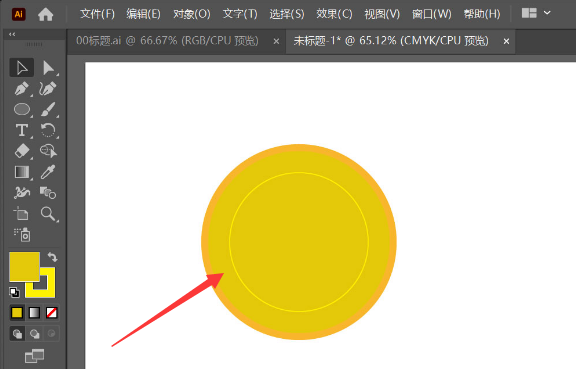Select the Type tool
Image resolution: width=576 pixels, height=369 pixels.
pos(22,130)
